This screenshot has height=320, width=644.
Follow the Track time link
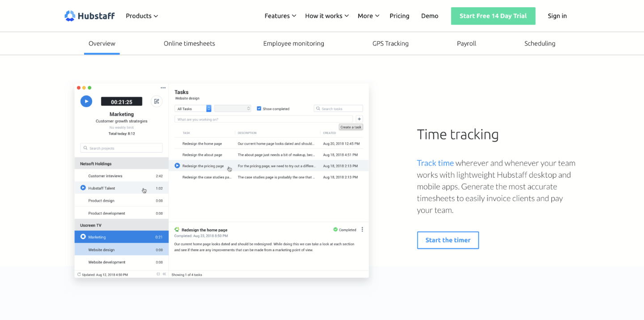pyautogui.click(x=435, y=163)
